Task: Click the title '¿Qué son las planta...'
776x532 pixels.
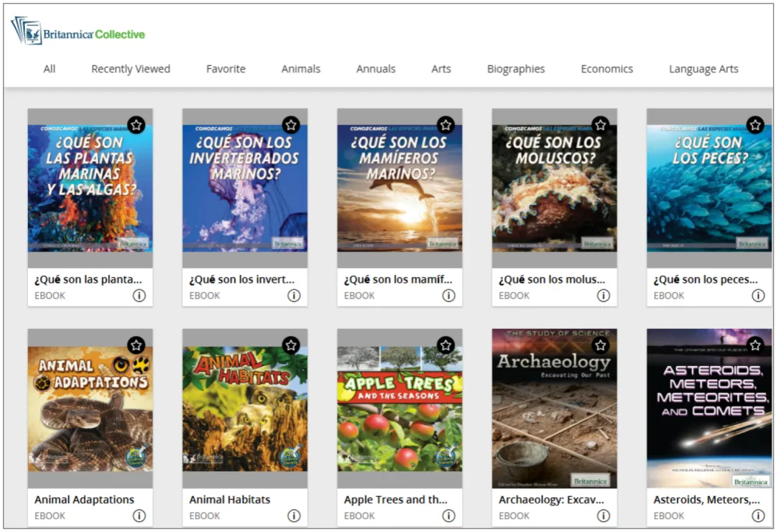Action: coord(88,279)
